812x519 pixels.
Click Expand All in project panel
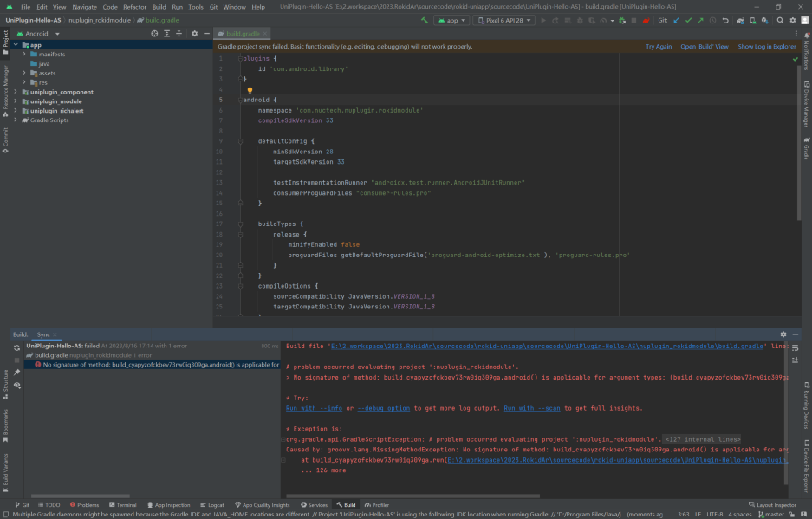tap(166, 34)
